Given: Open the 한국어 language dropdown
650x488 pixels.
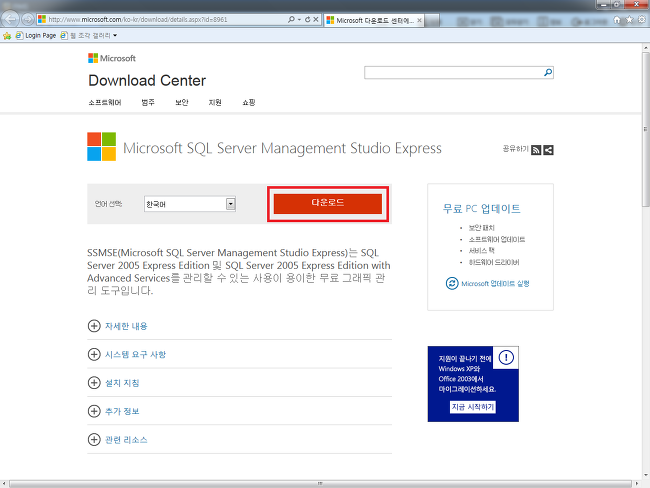Looking at the screenshot, I should [x=190, y=204].
